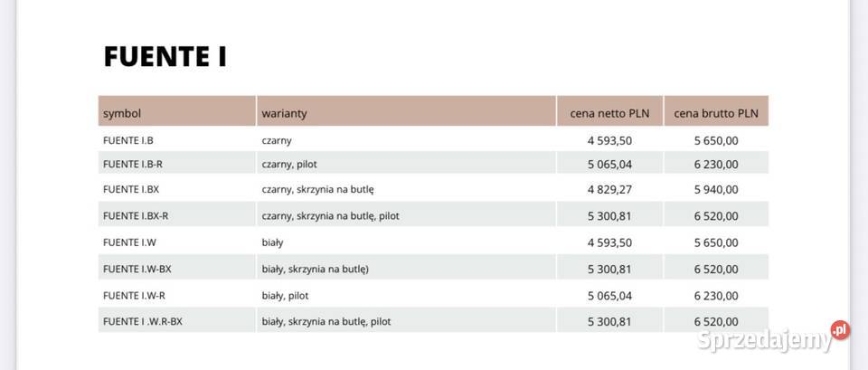Click the 'biały, skrzynia na butlę, pilot' variant
The width and height of the screenshot is (868, 370).
tap(326, 321)
